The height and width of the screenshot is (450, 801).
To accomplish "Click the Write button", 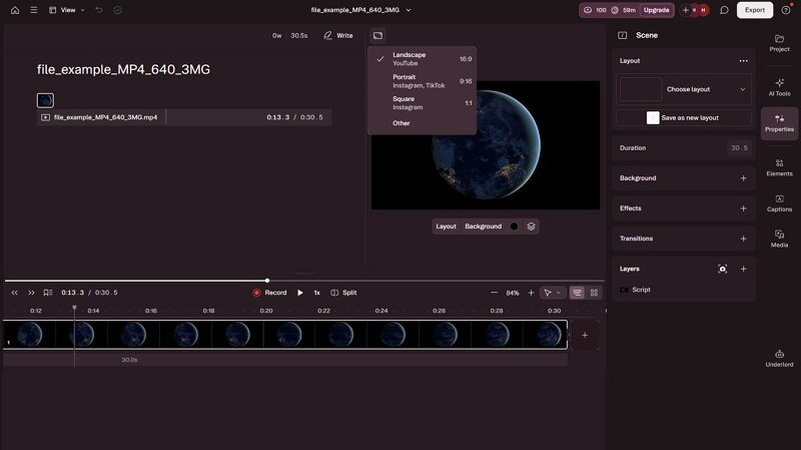I will pos(338,36).
